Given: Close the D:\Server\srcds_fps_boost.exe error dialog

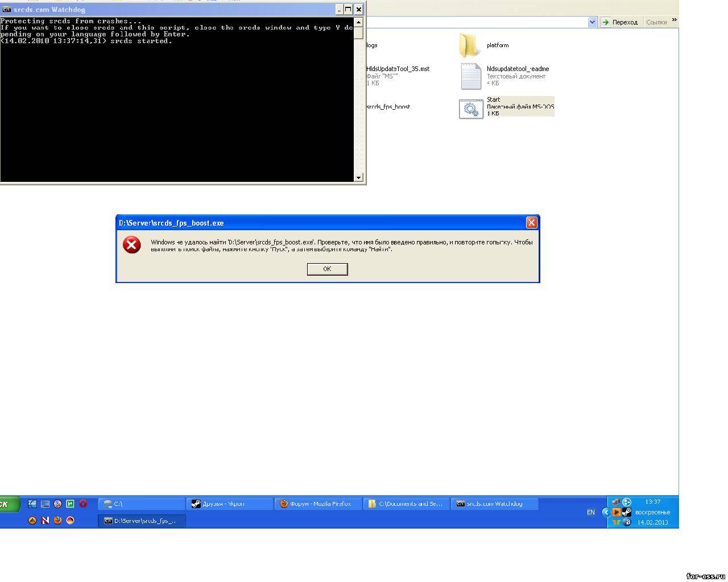Looking at the screenshot, I should (x=531, y=223).
